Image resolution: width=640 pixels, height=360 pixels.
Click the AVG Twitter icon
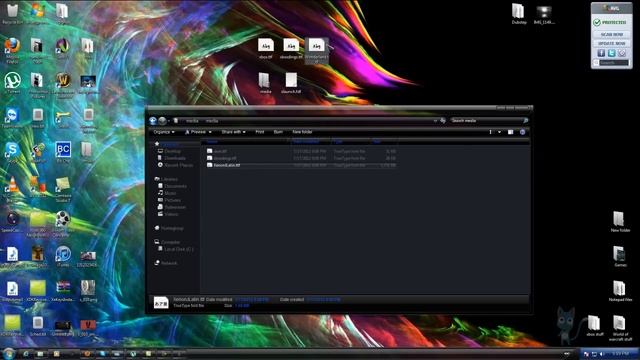coord(611,53)
